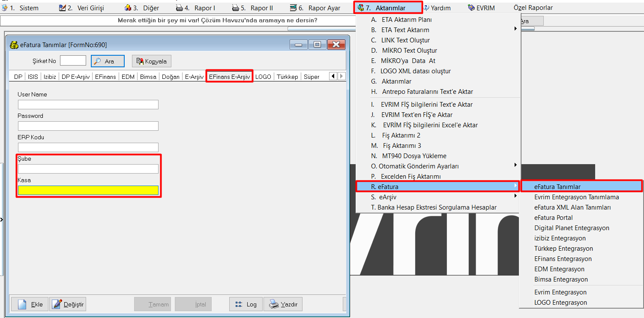
Task: Switch to the Türkkep tab
Action: pyautogui.click(x=288, y=77)
